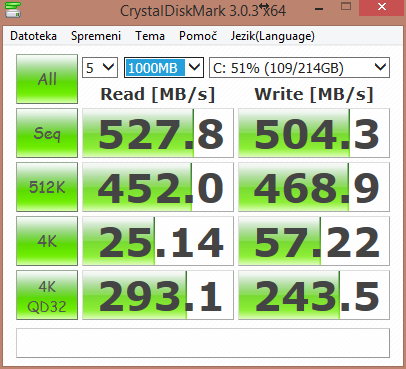
Task: Click the empty comment text field at bottom
Action: pos(203,343)
